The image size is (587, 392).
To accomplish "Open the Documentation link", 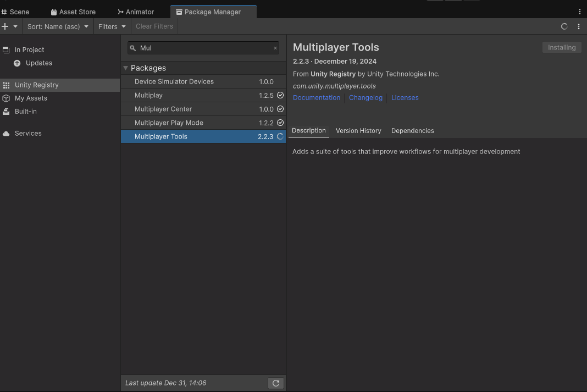I will [x=317, y=98].
